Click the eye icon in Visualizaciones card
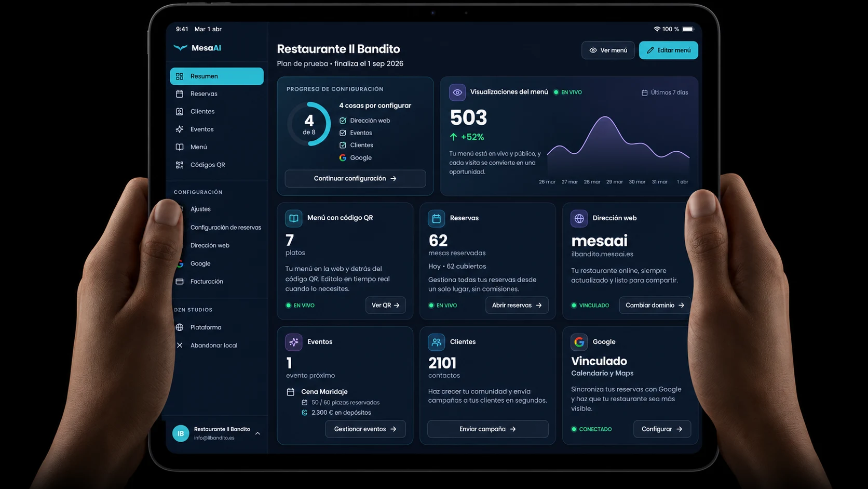Screen dimensions: 868x489 pyautogui.click(x=457, y=92)
